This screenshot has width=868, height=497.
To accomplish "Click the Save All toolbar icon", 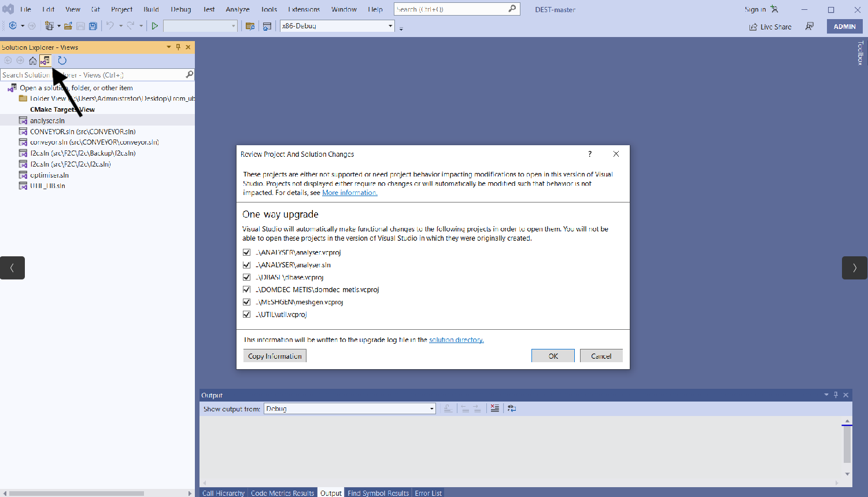I will click(x=93, y=26).
